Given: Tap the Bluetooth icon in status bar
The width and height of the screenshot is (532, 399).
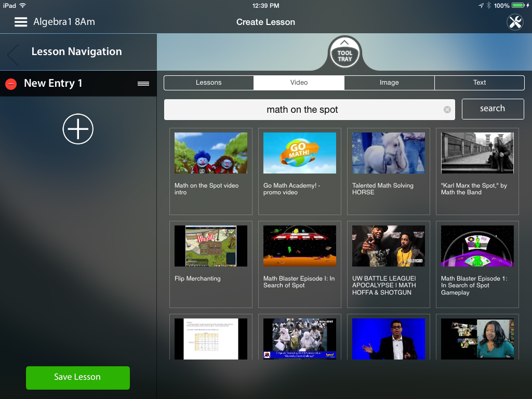Looking at the screenshot, I should tap(488, 5).
